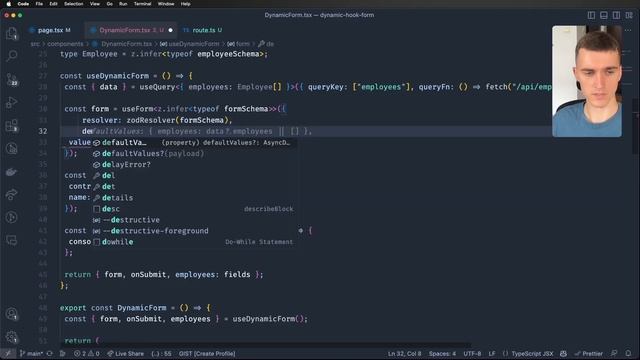640x360 pixels.
Task: Click breadcrumb segment useDynamicForm
Action: [193, 44]
